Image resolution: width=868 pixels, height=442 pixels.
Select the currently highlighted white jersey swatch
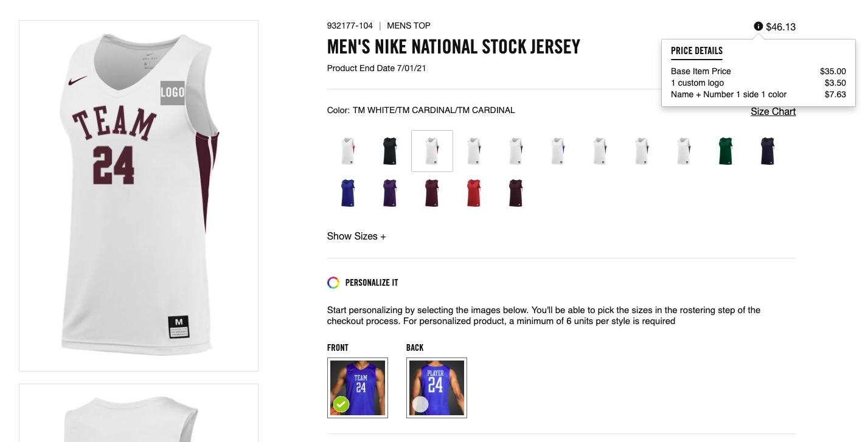pyautogui.click(x=432, y=150)
